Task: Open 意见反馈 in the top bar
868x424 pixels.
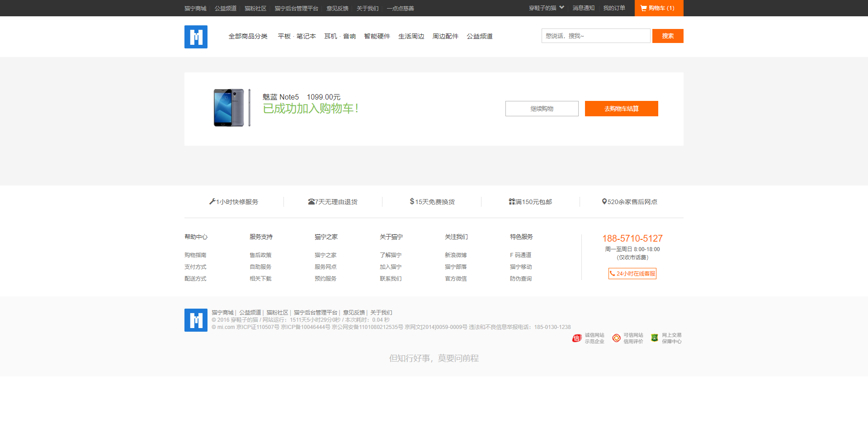Action: click(337, 9)
